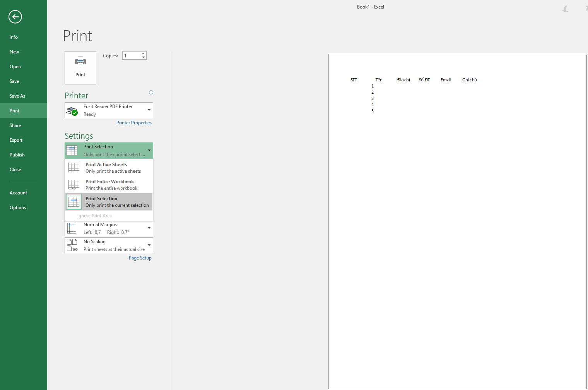Viewport: 588px width, 390px height.
Task: Increase copies with the up spinner arrow
Action: point(144,53)
